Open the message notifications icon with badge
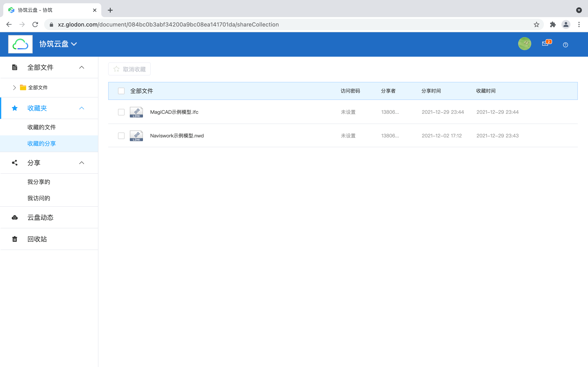The image size is (588, 367). (546, 44)
